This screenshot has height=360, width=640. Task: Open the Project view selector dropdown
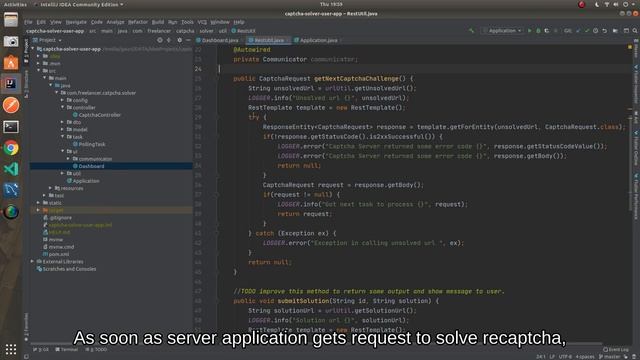(x=47, y=40)
